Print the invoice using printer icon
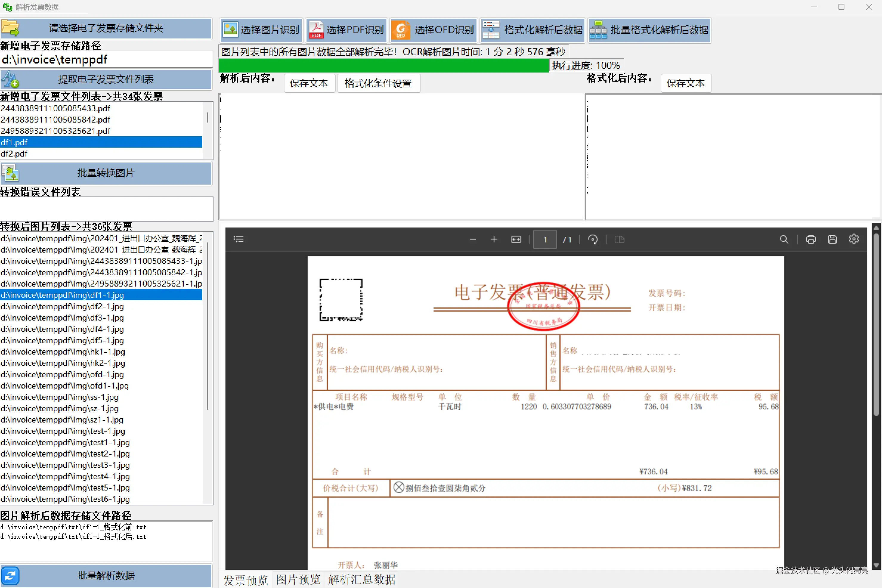The width and height of the screenshot is (882, 588). point(811,239)
